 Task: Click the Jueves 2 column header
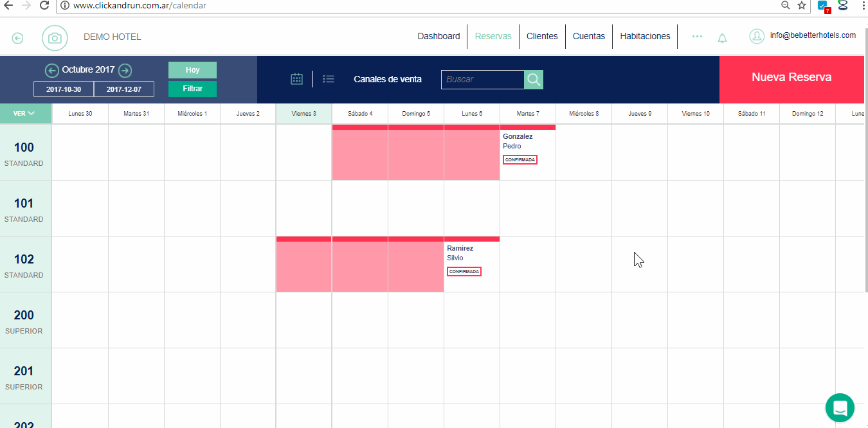coord(248,114)
